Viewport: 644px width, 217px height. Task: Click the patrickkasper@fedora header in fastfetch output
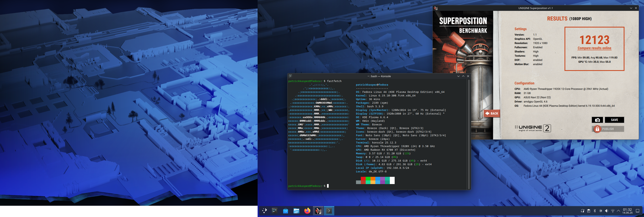372,85
